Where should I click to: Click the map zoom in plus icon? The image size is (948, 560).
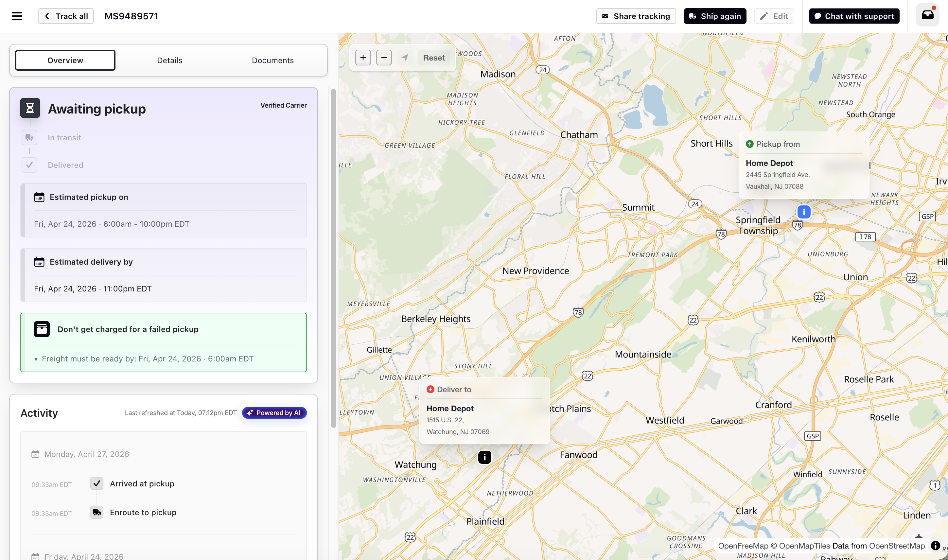click(363, 58)
